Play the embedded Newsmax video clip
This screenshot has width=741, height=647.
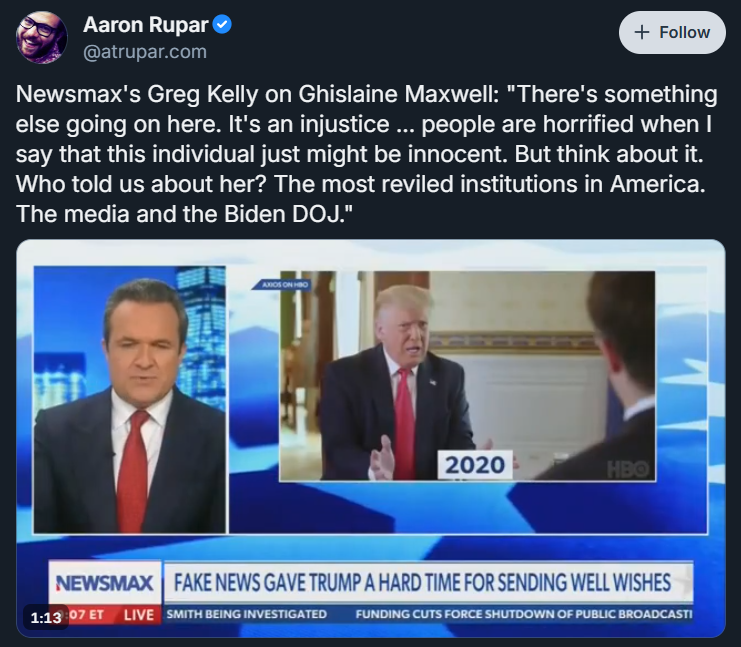coord(370,438)
